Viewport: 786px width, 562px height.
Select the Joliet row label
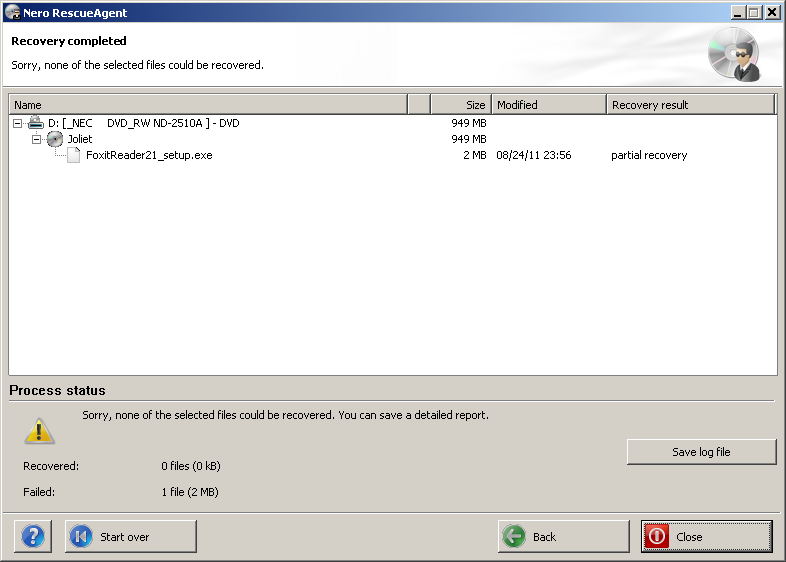click(x=80, y=139)
